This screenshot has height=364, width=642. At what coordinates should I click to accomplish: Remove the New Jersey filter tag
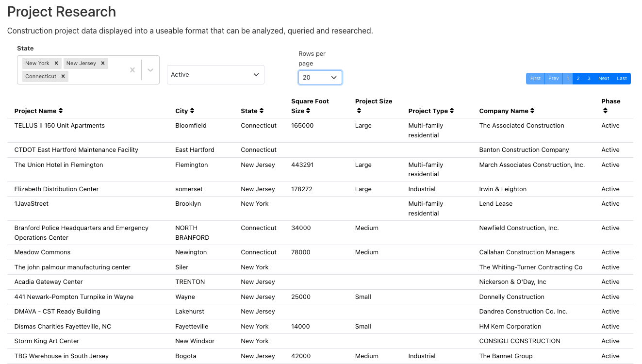pyautogui.click(x=102, y=63)
